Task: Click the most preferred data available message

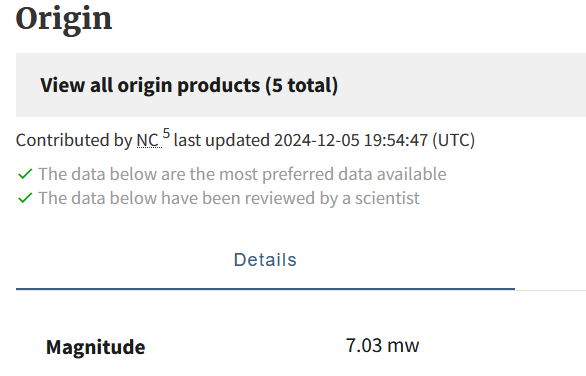Action: coord(243,174)
